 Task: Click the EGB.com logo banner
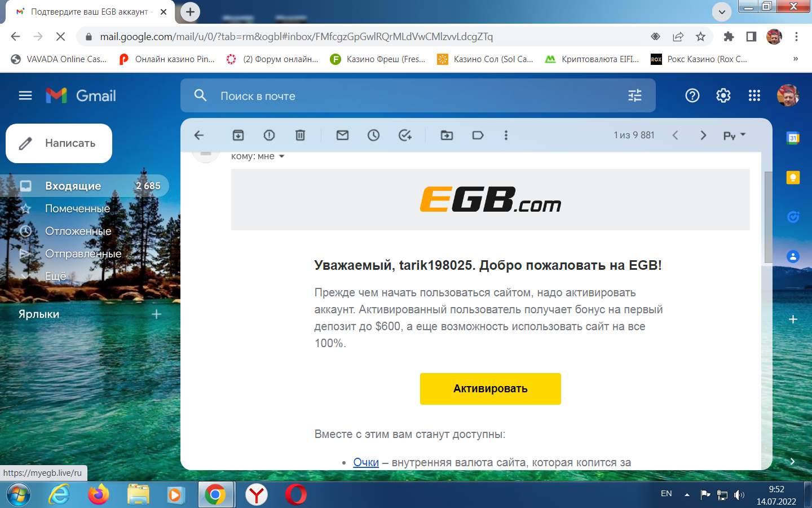(491, 200)
